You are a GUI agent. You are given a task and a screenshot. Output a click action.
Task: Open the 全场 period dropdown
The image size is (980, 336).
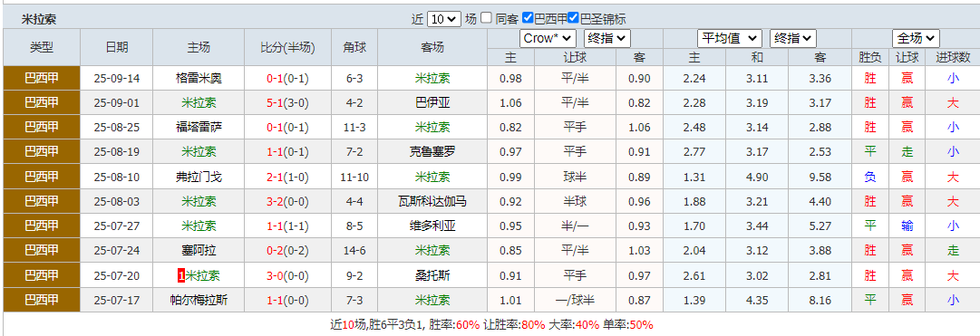[916, 39]
